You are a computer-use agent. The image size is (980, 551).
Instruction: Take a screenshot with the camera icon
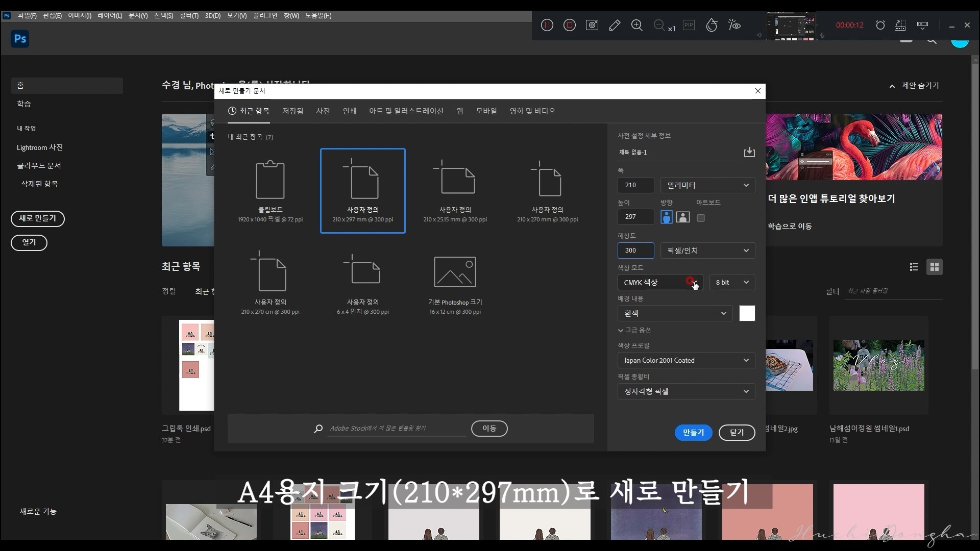pos(592,24)
